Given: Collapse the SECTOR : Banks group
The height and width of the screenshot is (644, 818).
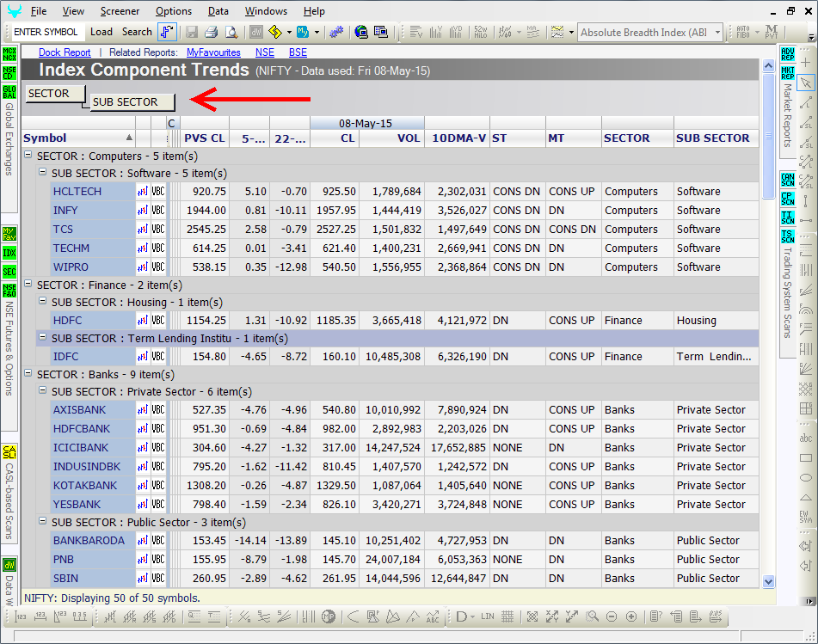Looking at the screenshot, I should click(28, 373).
